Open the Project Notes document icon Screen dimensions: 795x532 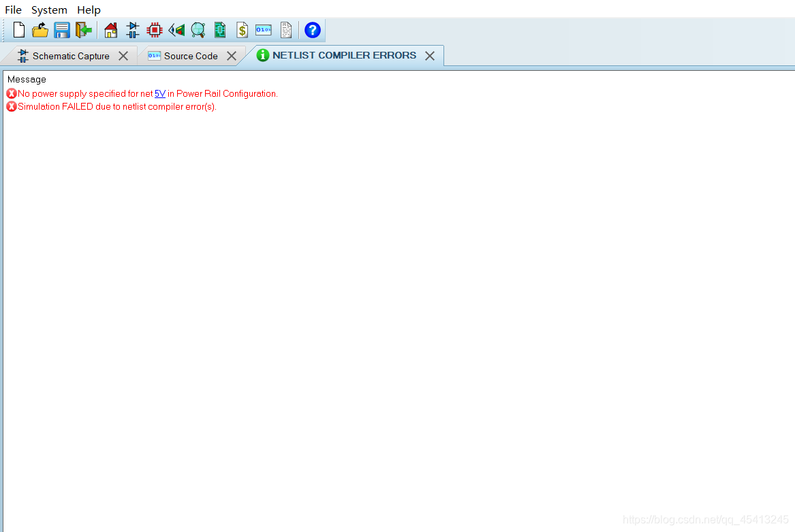tap(286, 31)
